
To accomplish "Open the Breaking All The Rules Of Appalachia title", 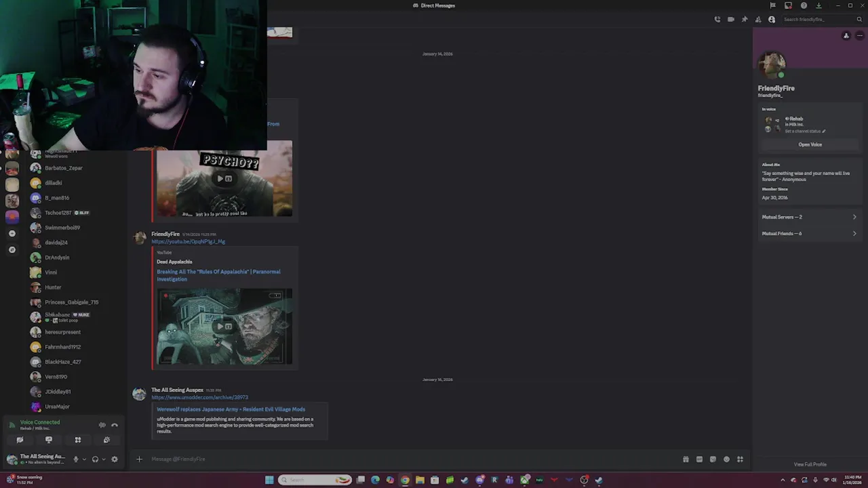I will point(218,275).
